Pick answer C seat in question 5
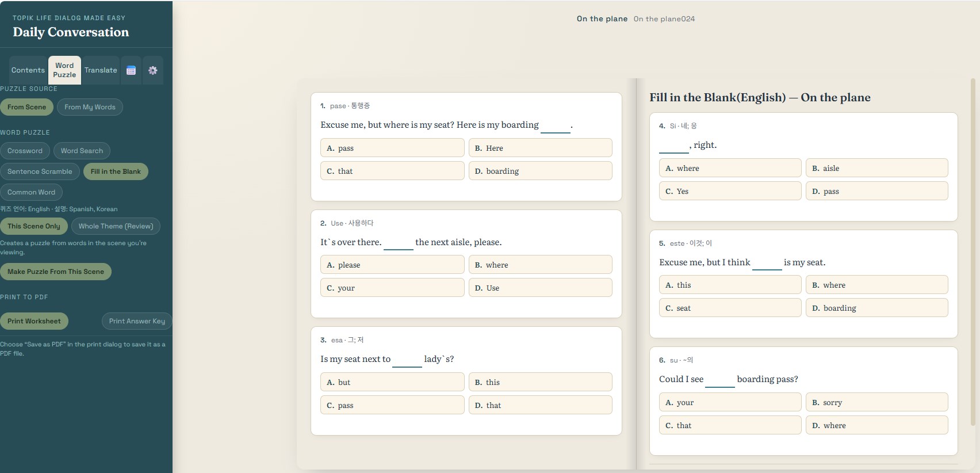The width and height of the screenshot is (980, 473). pyautogui.click(x=730, y=308)
